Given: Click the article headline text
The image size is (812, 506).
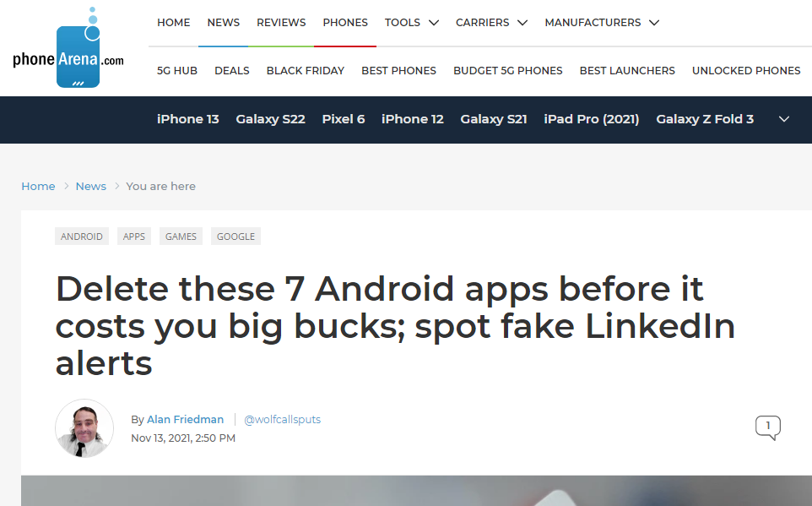Looking at the screenshot, I should pos(395,325).
